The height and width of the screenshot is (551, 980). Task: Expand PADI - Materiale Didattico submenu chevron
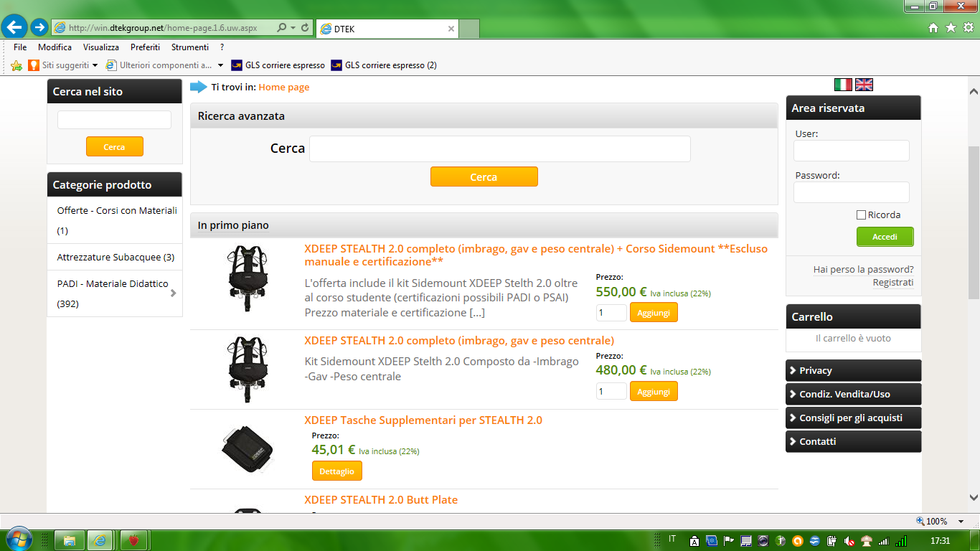173,293
